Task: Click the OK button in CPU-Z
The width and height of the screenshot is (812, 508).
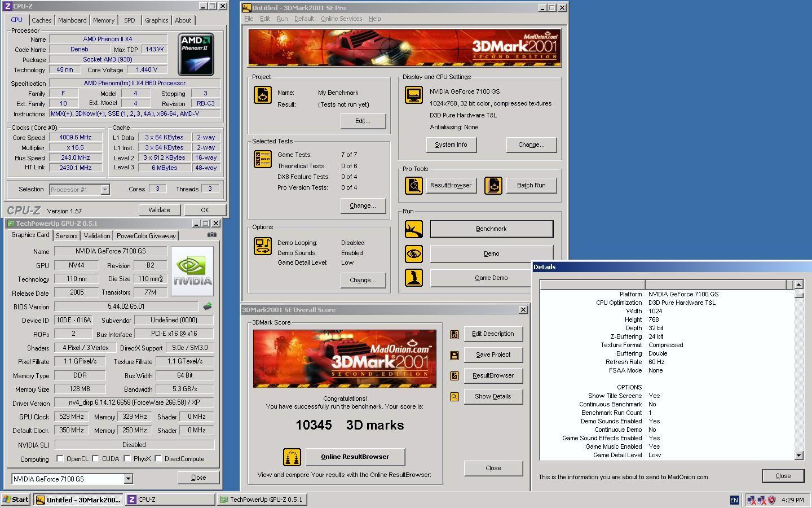Action: [205, 210]
